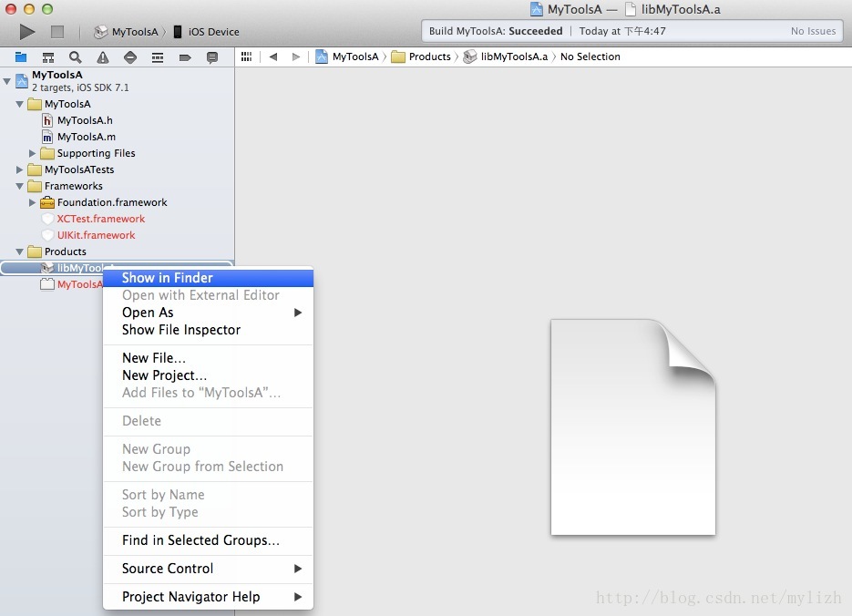Choose Show in Finder from context menu
The image size is (852, 616).
[x=208, y=278]
